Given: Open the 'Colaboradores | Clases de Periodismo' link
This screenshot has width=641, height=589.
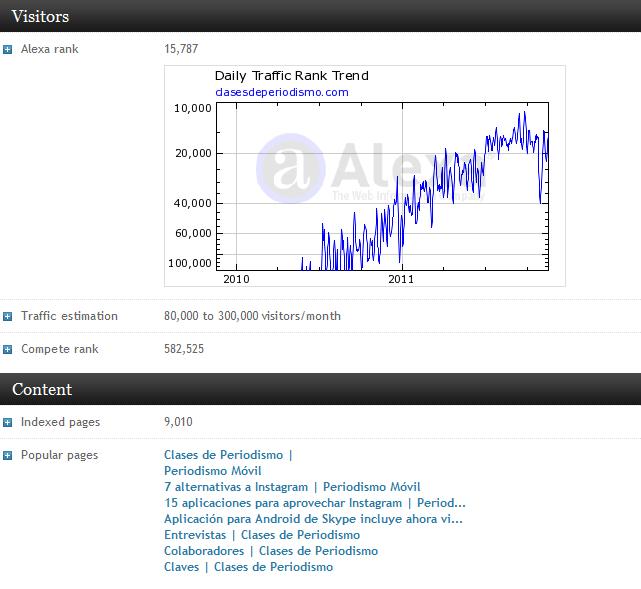Looking at the screenshot, I should [x=270, y=551].
